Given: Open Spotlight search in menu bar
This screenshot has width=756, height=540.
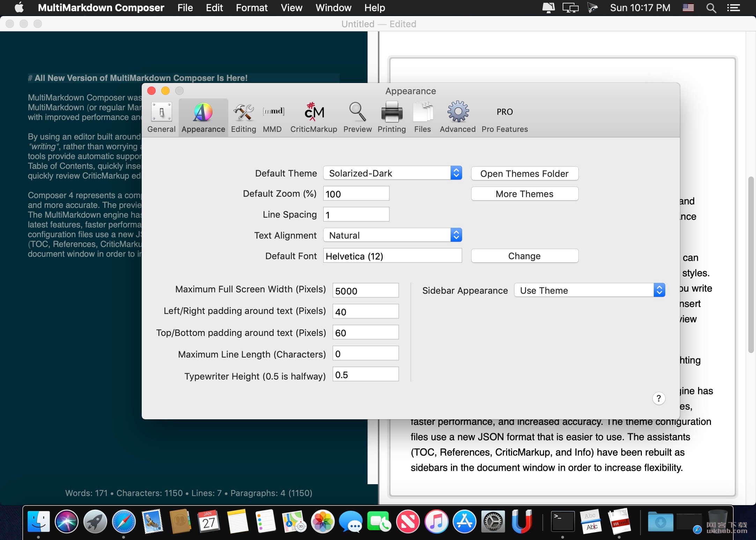Looking at the screenshot, I should tap(711, 8).
